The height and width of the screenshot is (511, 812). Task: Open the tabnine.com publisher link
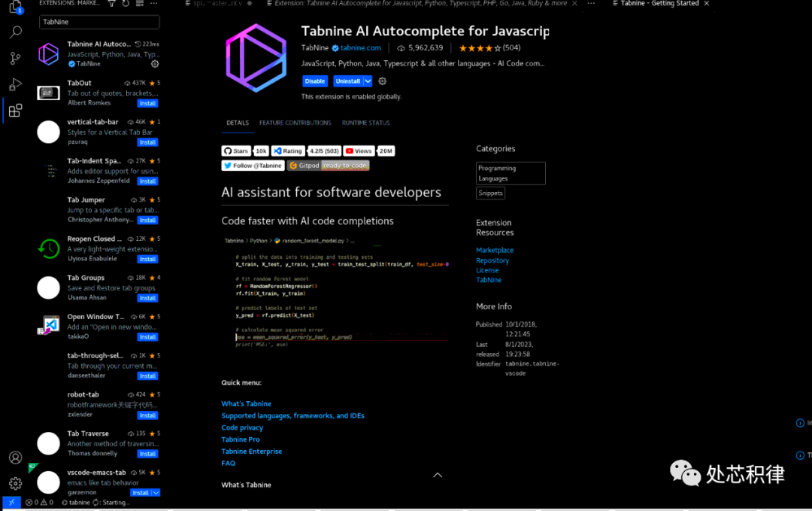360,47
